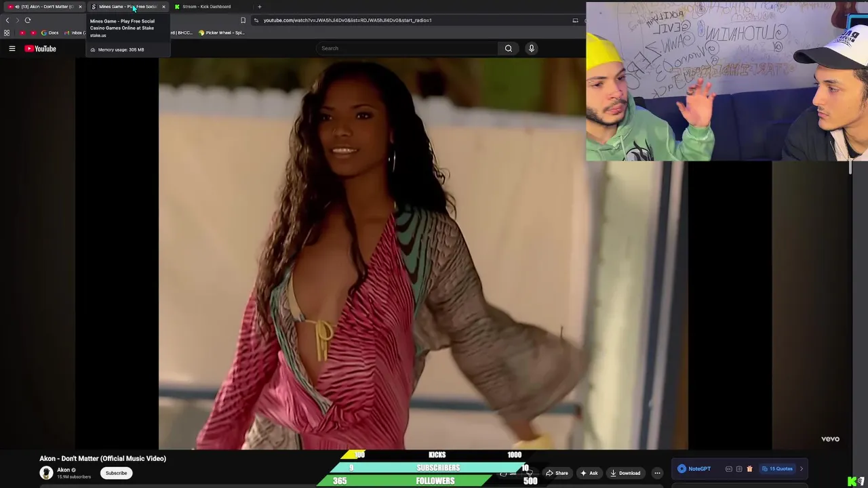Image resolution: width=868 pixels, height=488 pixels.
Task: Type in the YouTube Search field
Action: [407, 48]
